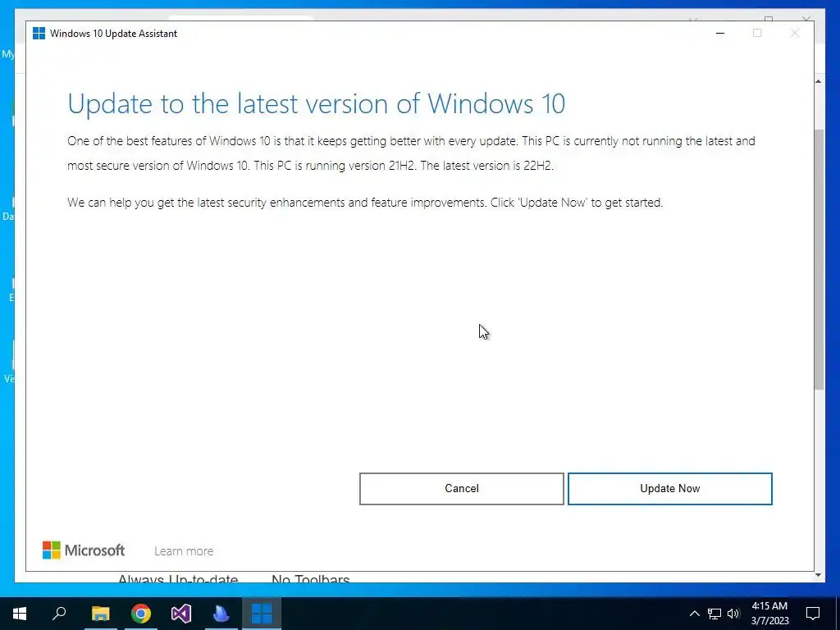Image resolution: width=840 pixels, height=630 pixels.
Task: Launch File Explorer from the taskbar
Action: pos(100,614)
